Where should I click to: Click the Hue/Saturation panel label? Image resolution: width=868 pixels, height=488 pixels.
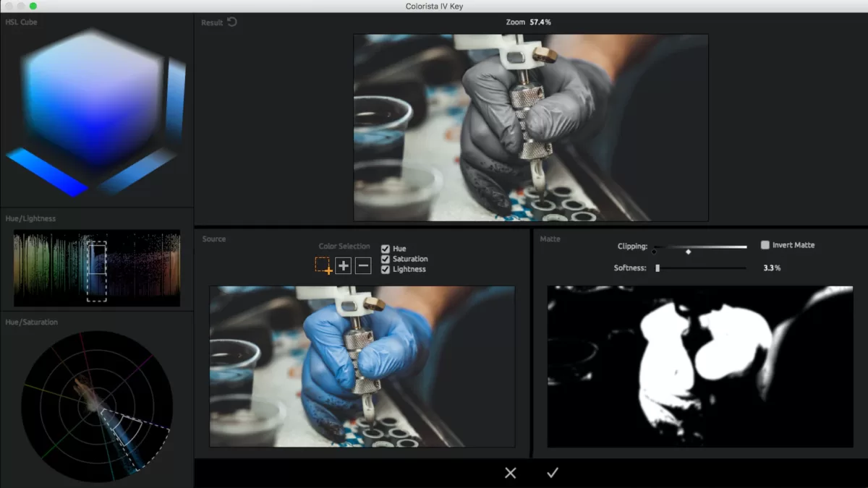tap(31, 322)
